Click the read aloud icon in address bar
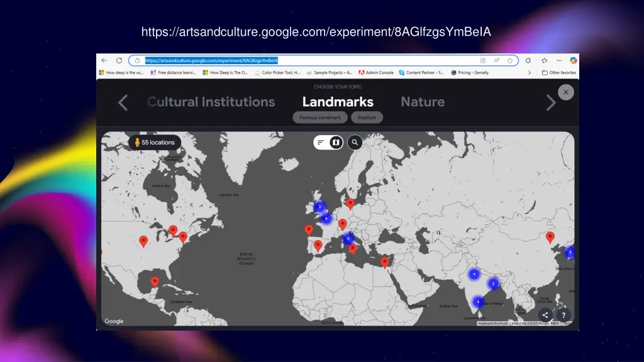Image resolution: width=644 pixels, height=362 pixels. [497, 60]
